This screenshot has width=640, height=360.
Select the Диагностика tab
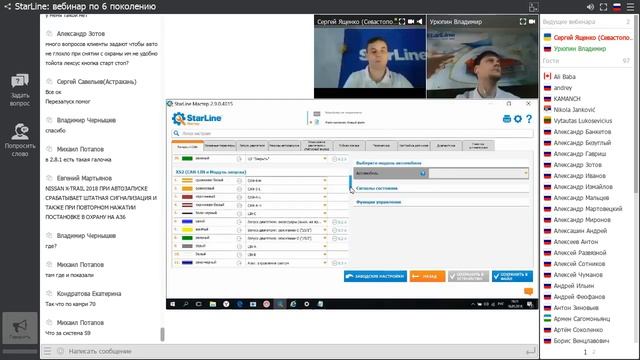point(446,146)
